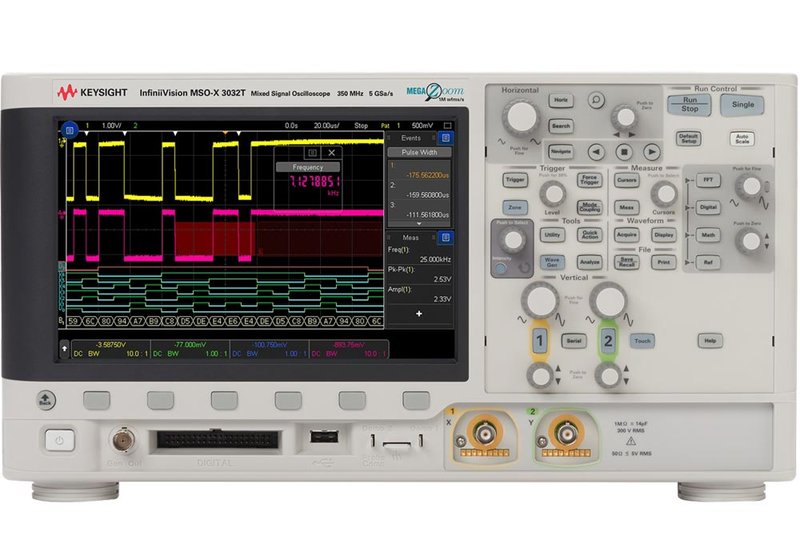
Task: Push the FFT key
Action: click(708, 180)
